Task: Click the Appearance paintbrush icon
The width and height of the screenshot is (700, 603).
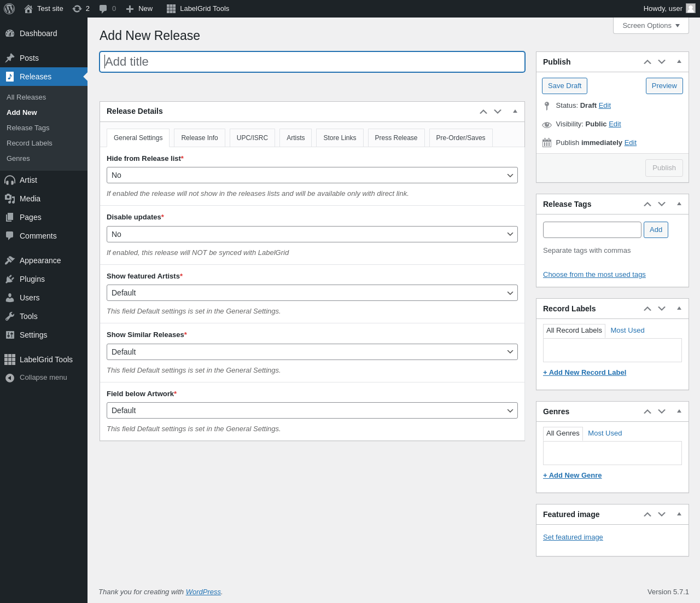Action: click(x=10, y=260)
